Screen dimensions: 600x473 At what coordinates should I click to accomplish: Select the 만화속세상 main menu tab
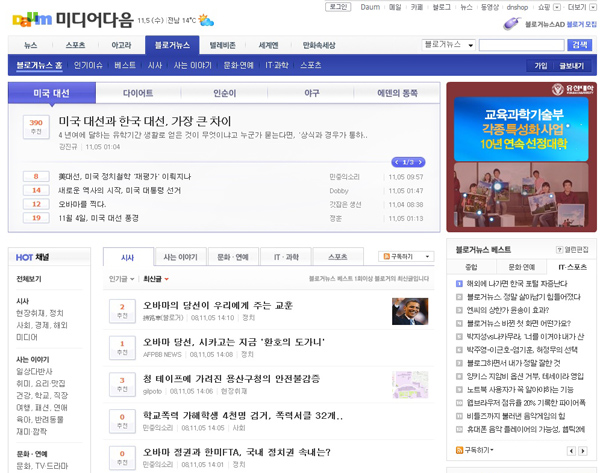pyautogui.click(x=319, y=45)
